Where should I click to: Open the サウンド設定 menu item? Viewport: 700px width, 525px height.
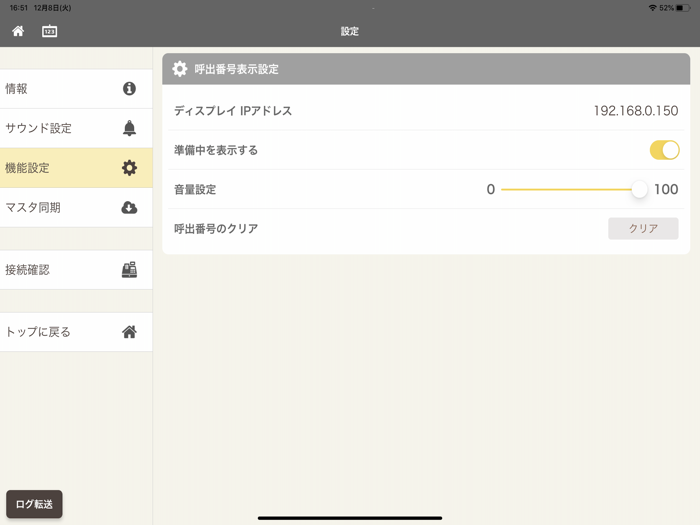(x=76, y=128)
